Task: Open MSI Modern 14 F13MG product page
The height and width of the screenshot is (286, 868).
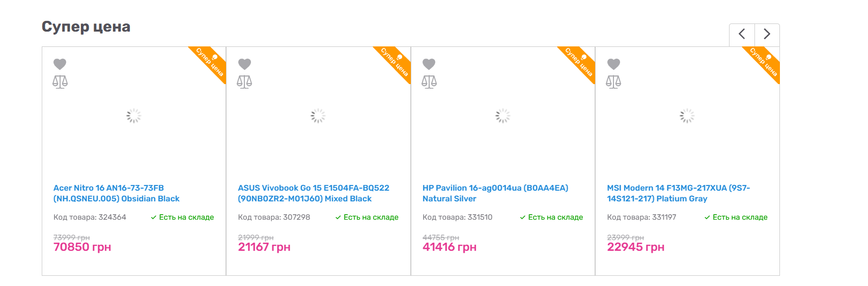Action: tap(678, 193)
